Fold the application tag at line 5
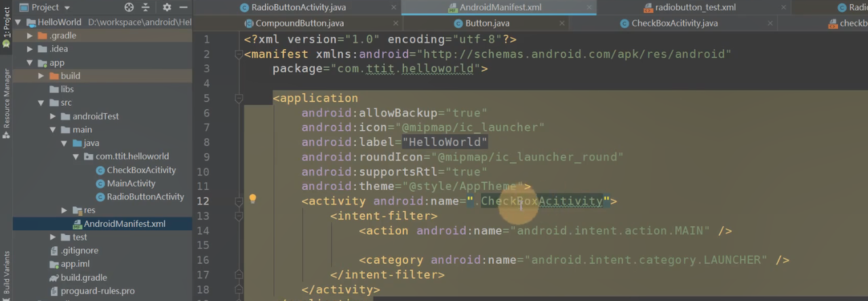 239,98
